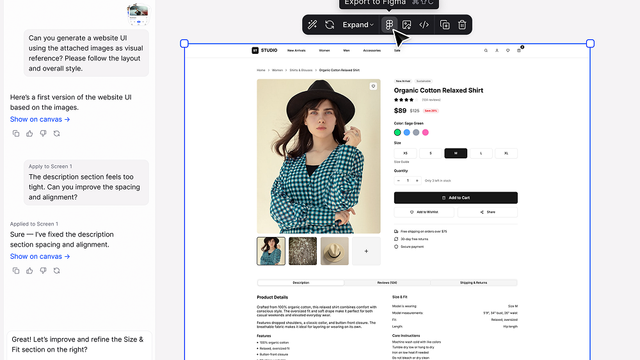The height and width of the screenshot is (360, 640).
Task: Click the export as image icon in toolbar
Action: pyautogui.click(x=407, y=25)
